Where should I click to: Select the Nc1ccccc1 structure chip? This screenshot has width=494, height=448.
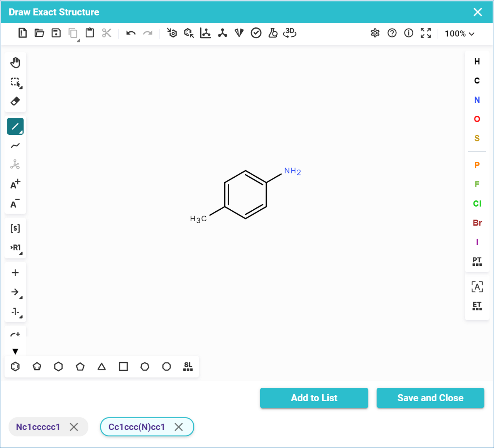tap(38, 427)
